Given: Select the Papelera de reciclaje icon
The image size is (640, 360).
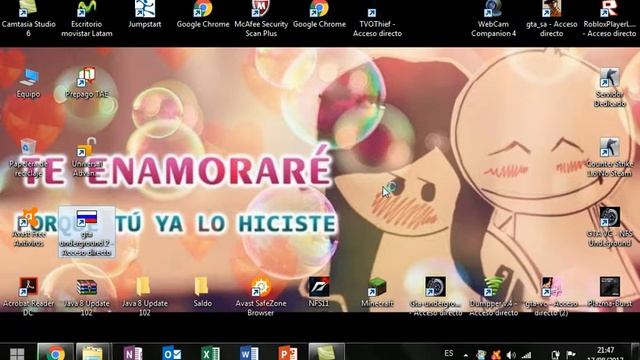Looking at the screenshot, I should point(28,158).
